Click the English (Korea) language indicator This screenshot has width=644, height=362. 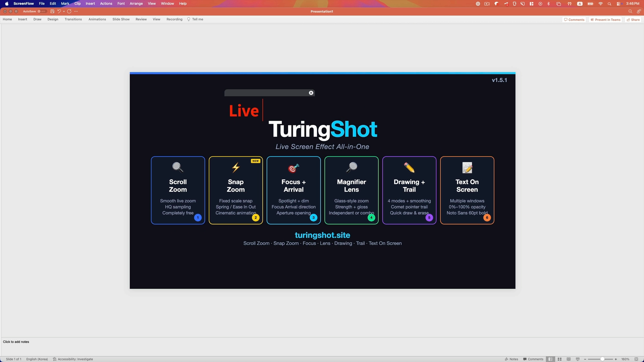[x=37, y=359]
